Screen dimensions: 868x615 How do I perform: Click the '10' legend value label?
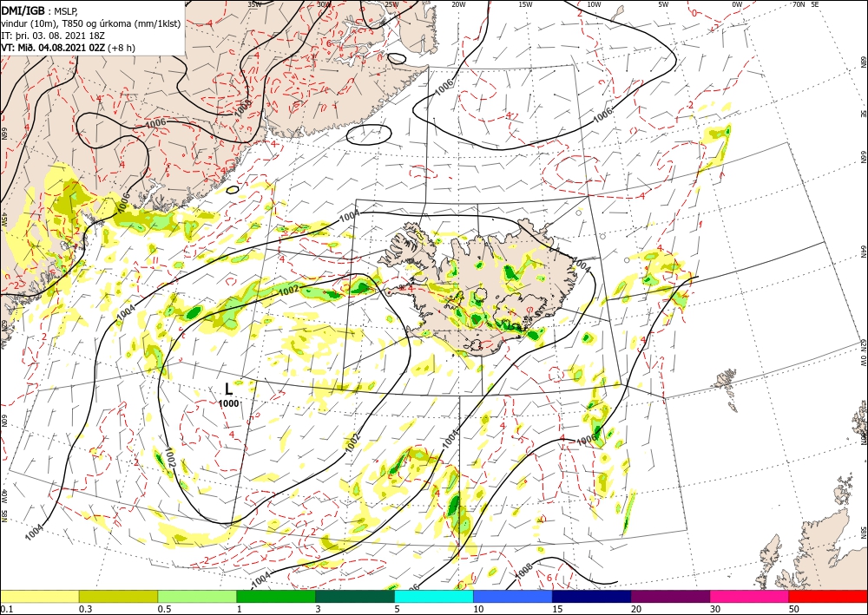pyautogui.click(x=478, y=609)
